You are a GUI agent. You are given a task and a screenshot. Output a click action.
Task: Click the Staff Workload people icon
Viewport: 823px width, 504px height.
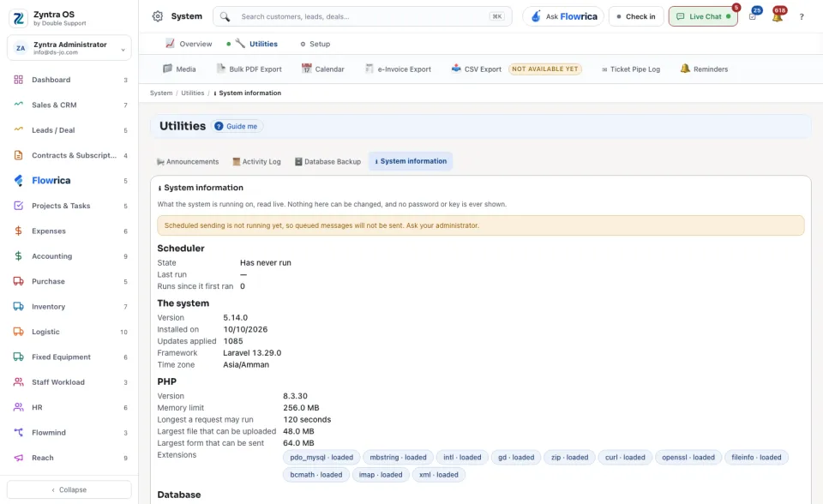18,382
